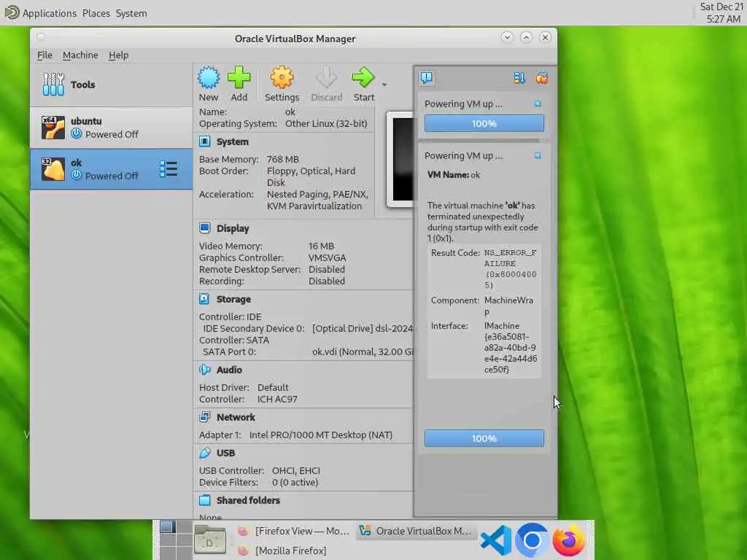This screenshot has height=560, width=747.
Task: Click the Audio section header
Action: coord(229,370)
